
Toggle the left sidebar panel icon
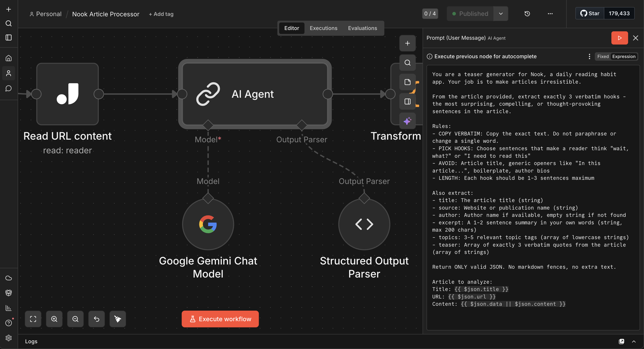(x=9, y=38)
